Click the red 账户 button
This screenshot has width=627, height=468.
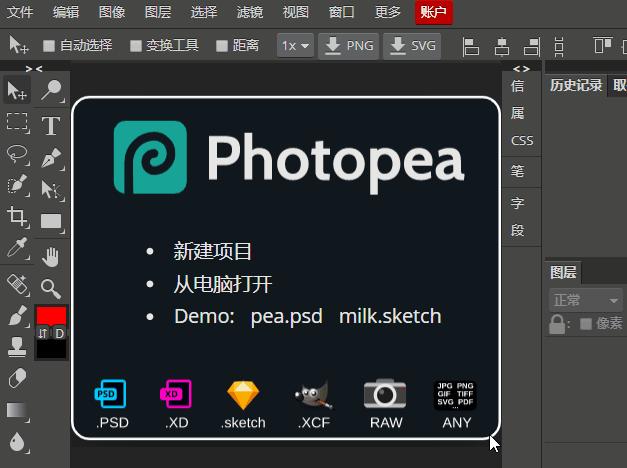click(433, 12)
